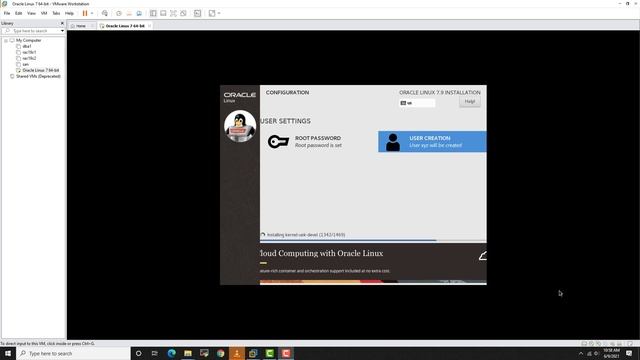Open the Windows Start menu

click(8, 353)
